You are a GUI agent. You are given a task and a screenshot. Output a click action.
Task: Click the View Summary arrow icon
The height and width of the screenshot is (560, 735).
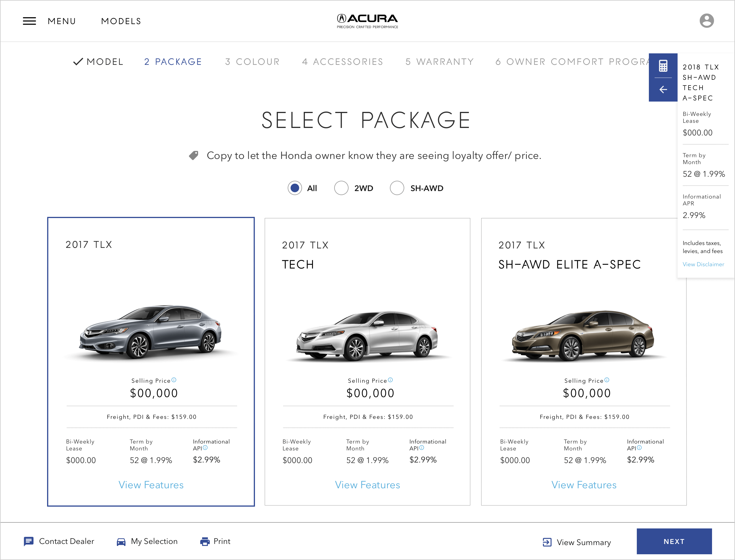click(x=547, y=542)
